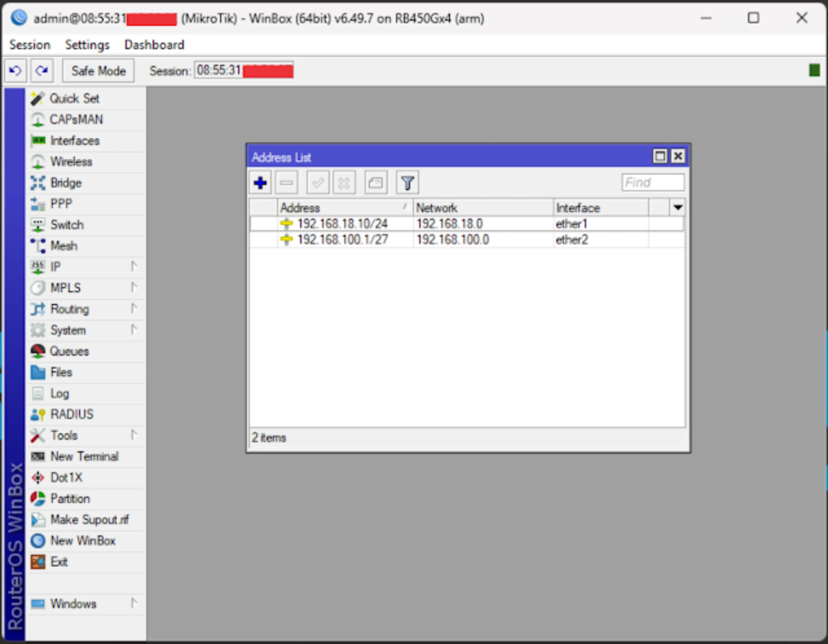Sort by the Network column header
Image resolution: width=828 pixels, height=644 pixels.
tap(484, 208)
